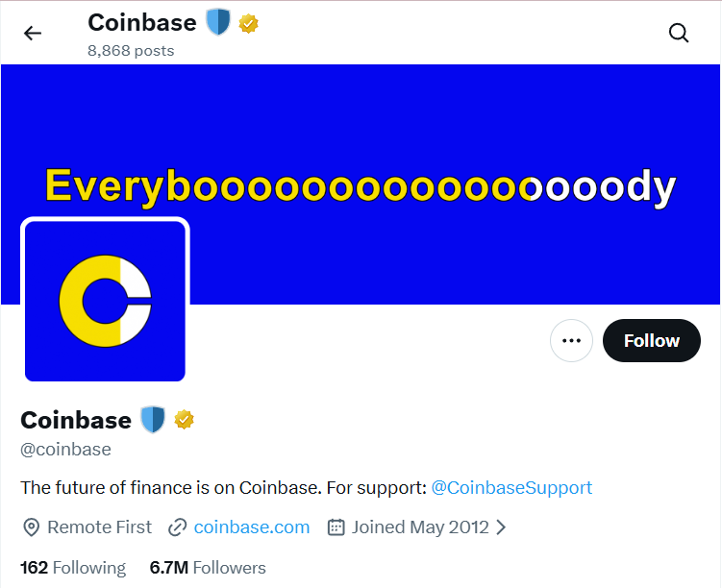722x588 pixels.
Task: Click the chain link icon before coinbase.com
Action: tap(177, 527)
